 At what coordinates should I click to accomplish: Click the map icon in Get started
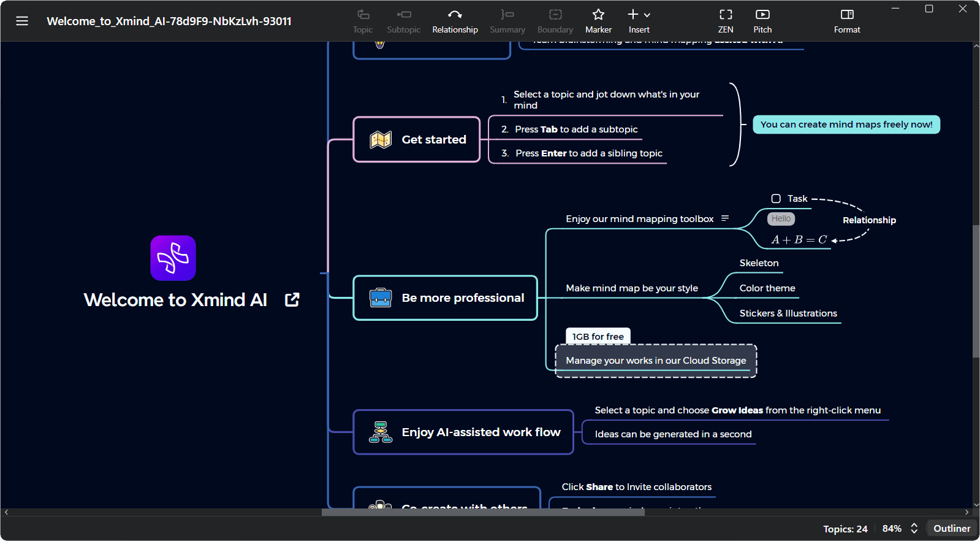pyautogui.click(x=381, y=140)
